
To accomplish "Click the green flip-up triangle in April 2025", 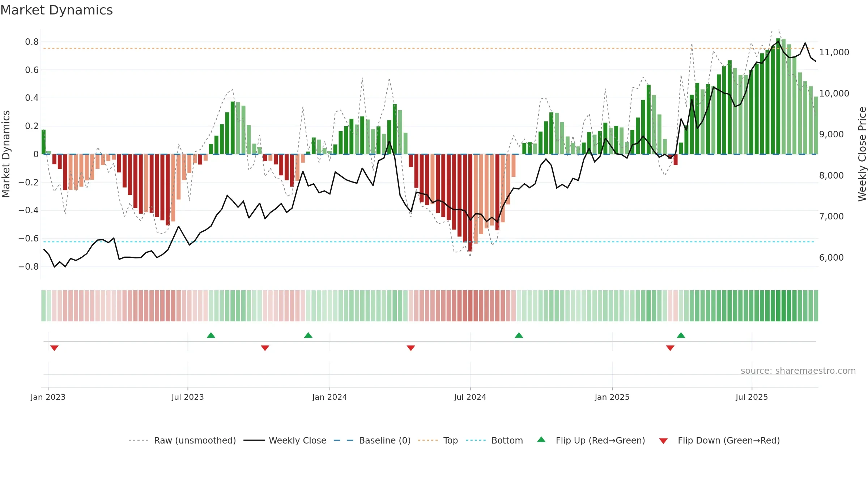I will click(x=681, y=335).
